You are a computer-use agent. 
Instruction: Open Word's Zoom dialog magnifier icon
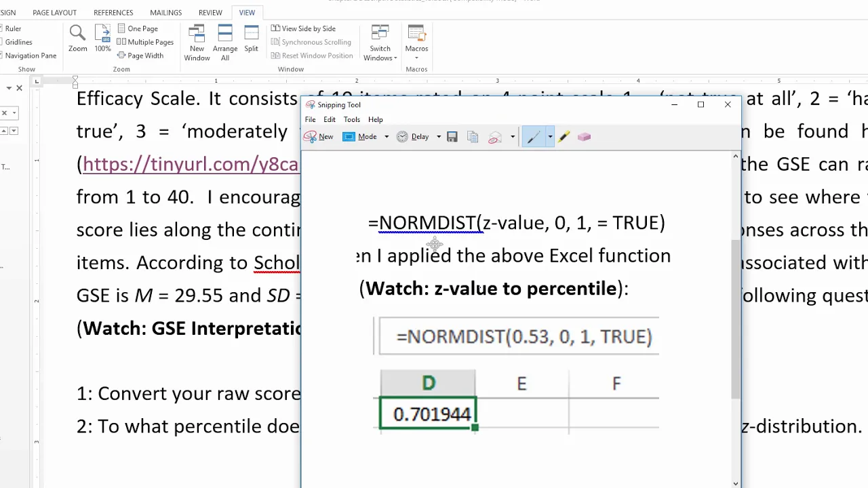77,39
